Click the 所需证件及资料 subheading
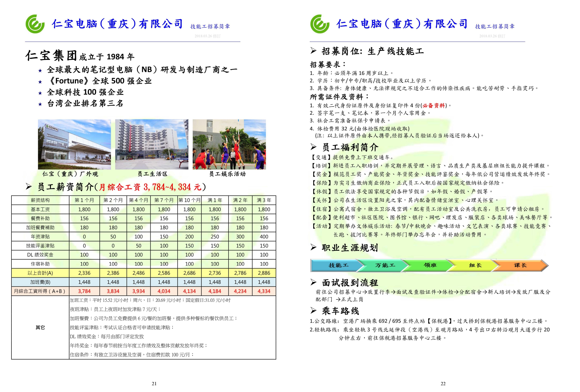The image size is (580, 392). tap(339, 97)
